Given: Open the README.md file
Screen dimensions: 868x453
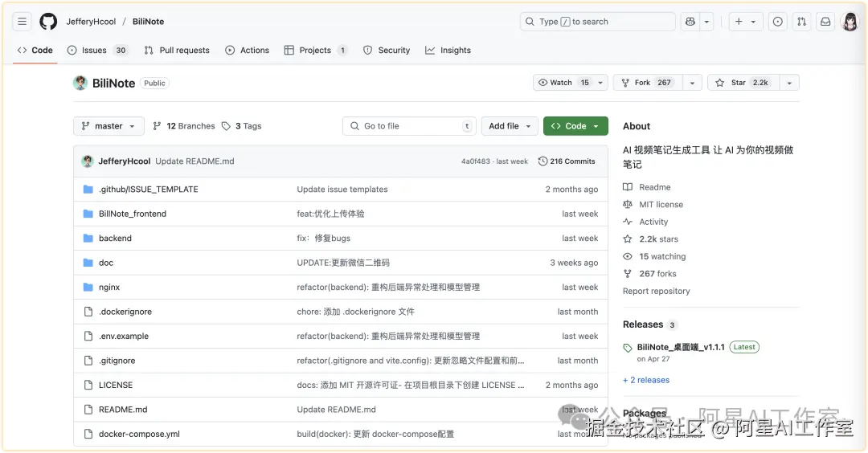Looking at the screenshot, I should [123, 410].
